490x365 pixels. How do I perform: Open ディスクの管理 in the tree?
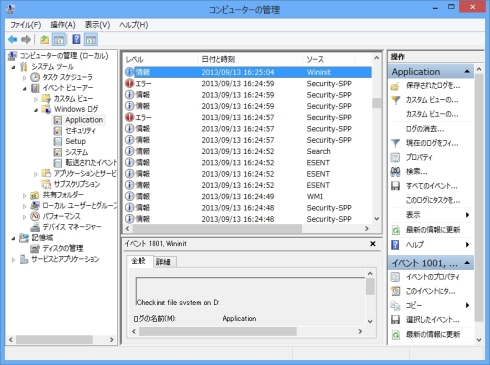tap(63, 248)
